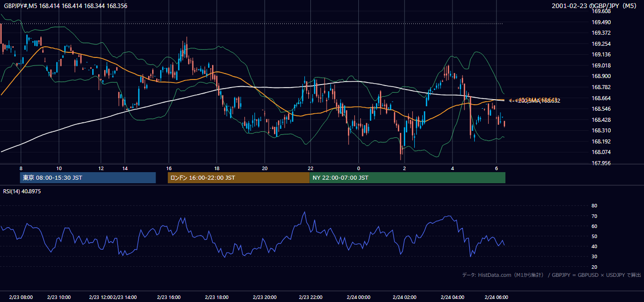Click the RSI axis value 70

[x=594, y=216]
